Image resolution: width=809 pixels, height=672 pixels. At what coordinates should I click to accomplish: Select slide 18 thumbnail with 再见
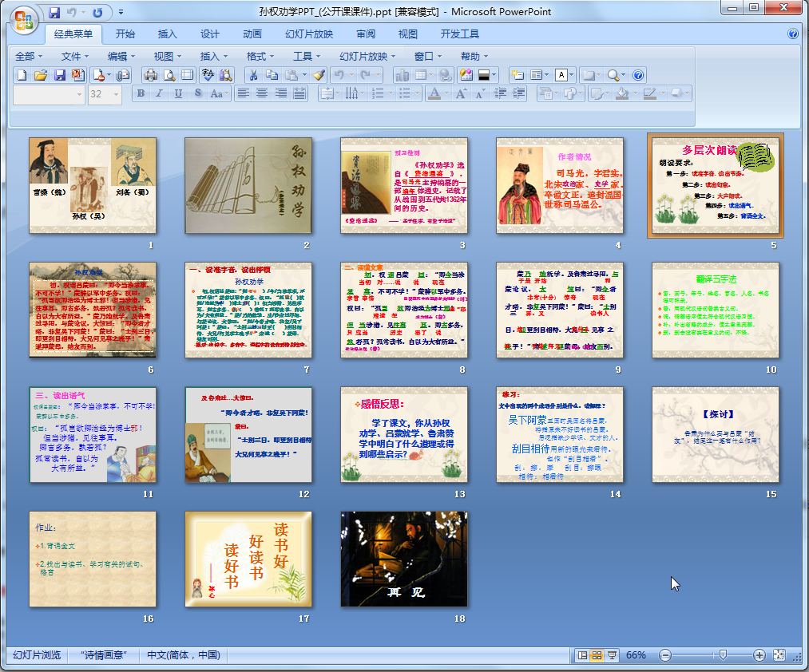pos(403,559)
